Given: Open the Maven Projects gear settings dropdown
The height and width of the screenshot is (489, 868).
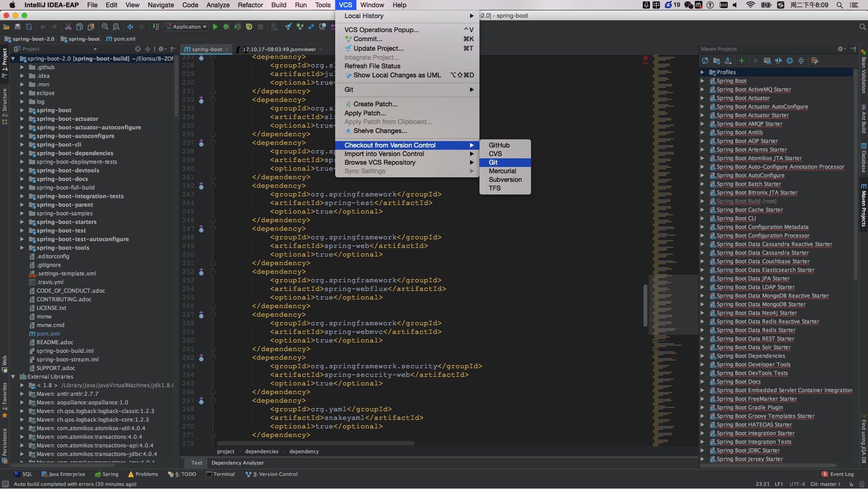Looking at the screenshot, I should tap(841, 49).
